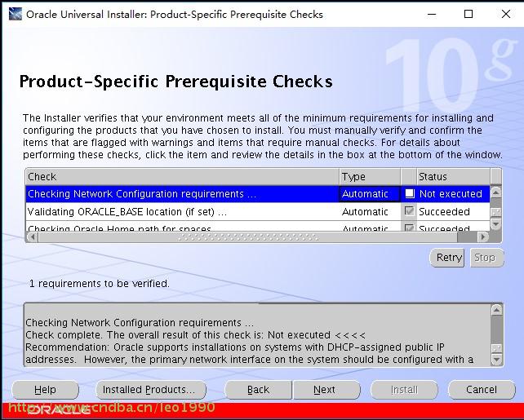Click the Type column header
The width and height of the screenshot is (524, 420).
tap(370, 177)
